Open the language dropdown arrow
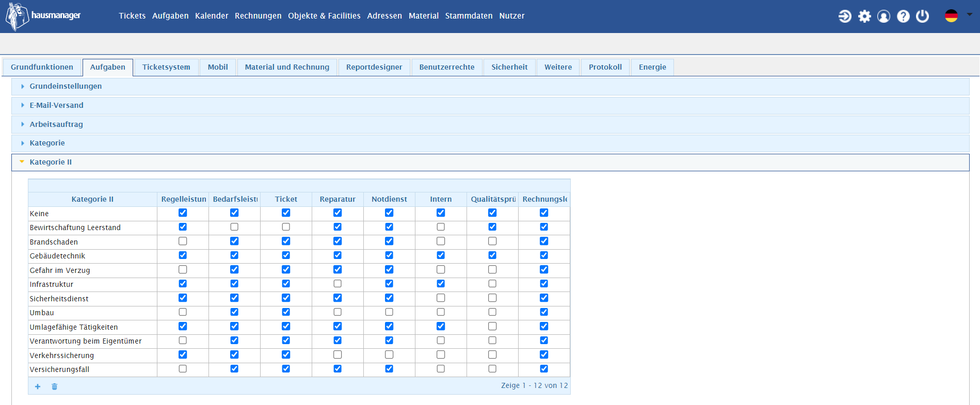This screenshot has height=405, width=980. pos(970,14)
